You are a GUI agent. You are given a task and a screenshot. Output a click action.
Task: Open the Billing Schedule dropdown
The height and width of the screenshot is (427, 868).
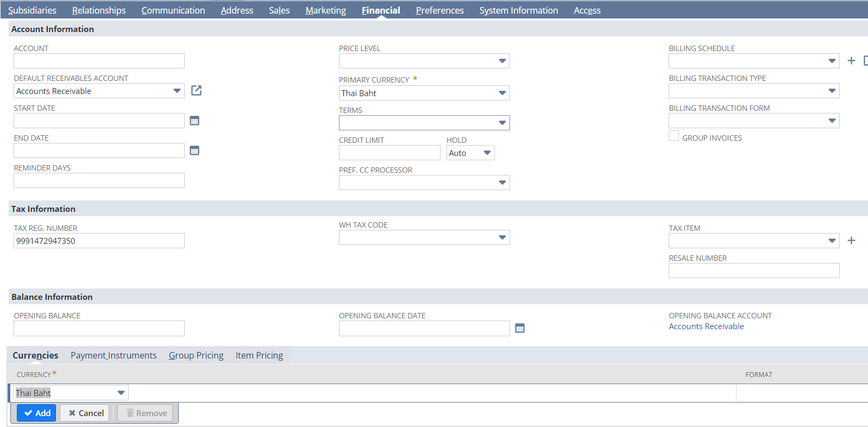point(832,61)
